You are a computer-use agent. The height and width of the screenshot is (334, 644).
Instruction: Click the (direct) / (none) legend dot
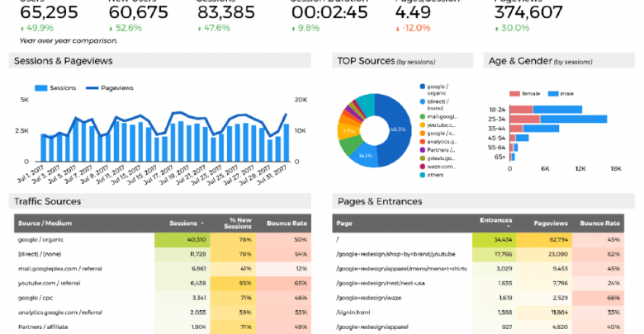point(422,101)
